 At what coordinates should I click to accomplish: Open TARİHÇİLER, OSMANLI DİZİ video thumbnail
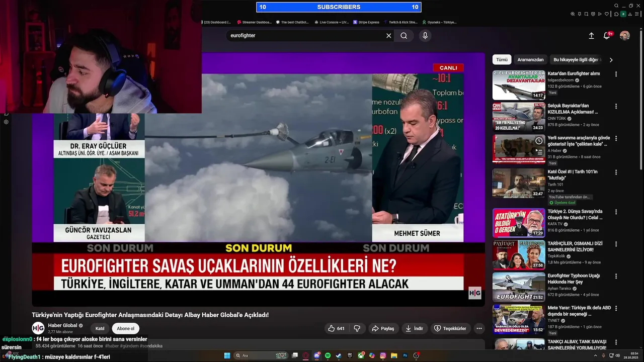[x=519, y=255]
